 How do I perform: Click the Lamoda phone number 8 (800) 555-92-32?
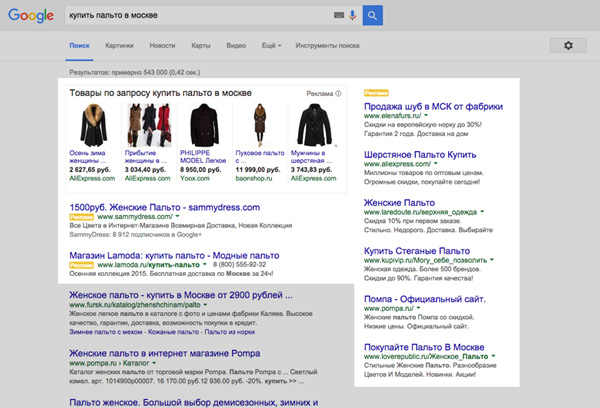[x=239, y=264]
